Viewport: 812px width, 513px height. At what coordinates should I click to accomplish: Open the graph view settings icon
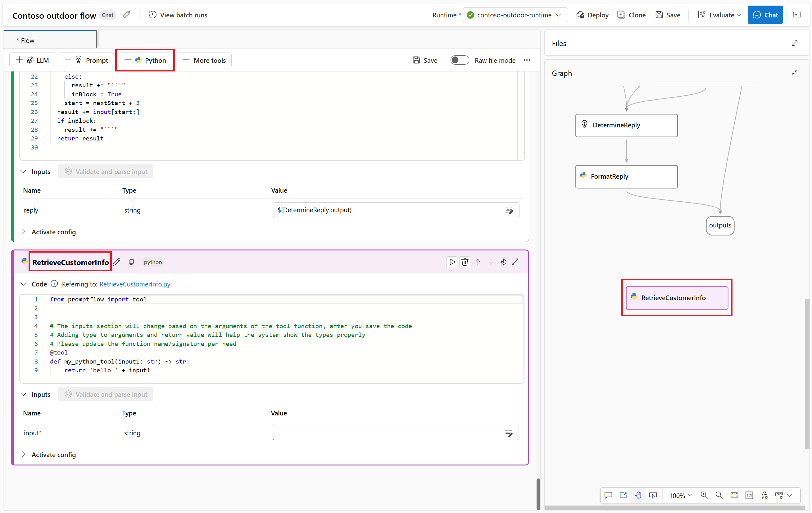[x=779, y=495]
